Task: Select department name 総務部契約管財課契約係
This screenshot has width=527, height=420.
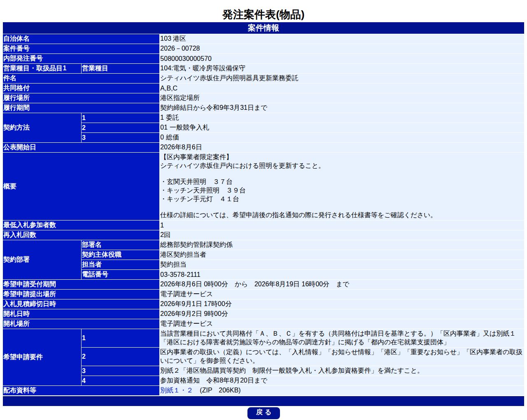Action: tap(196, 245)
